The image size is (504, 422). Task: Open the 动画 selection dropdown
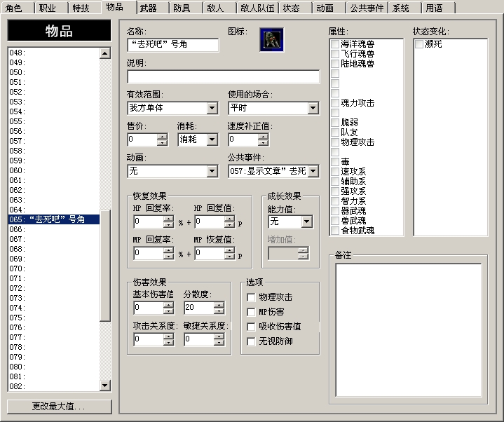point(212,171)
